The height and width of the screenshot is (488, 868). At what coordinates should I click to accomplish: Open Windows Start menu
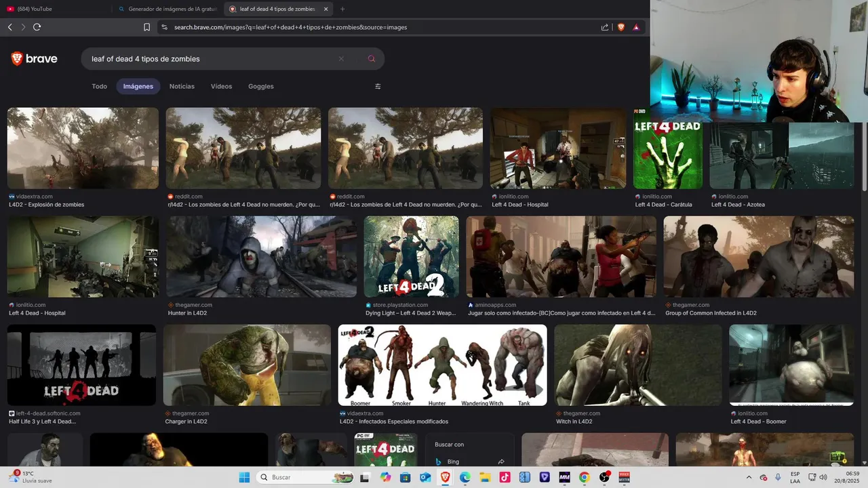(x=244, y=477)
